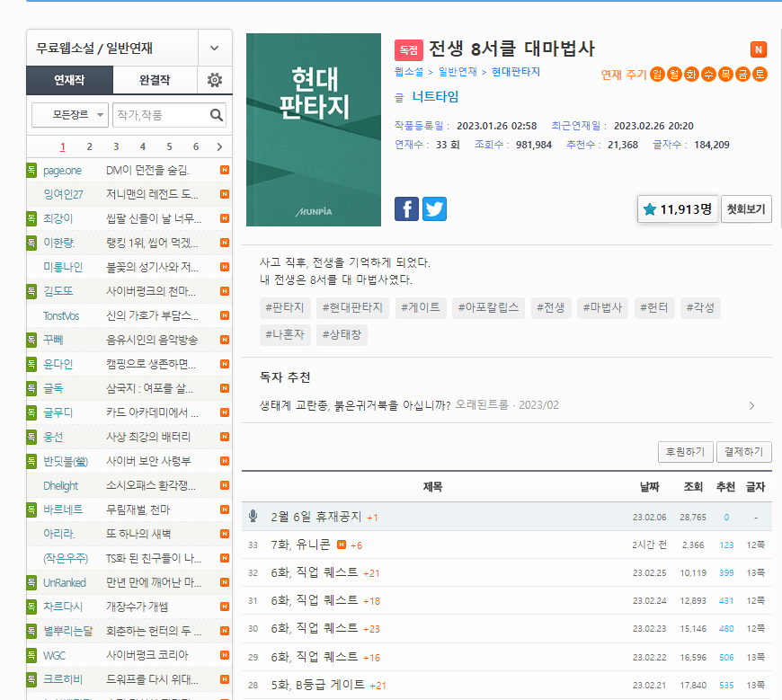Click green 독 badge beside 꾸뻬
This screenshot has height=700, width=782.
pyautogui.click(x=31, y=340)
